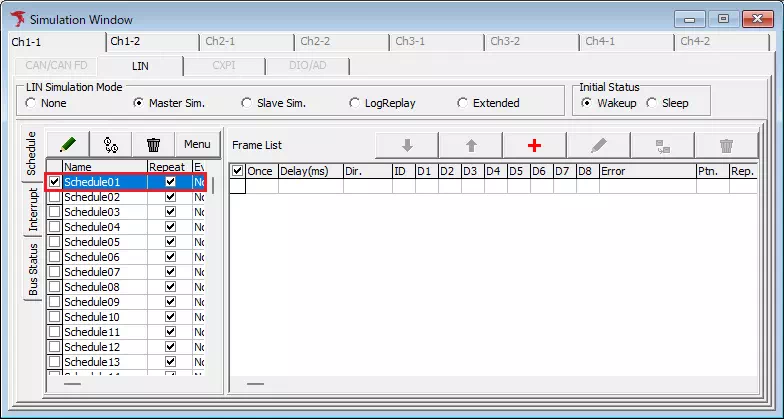Open the Interrupt vertical tab

33,210
